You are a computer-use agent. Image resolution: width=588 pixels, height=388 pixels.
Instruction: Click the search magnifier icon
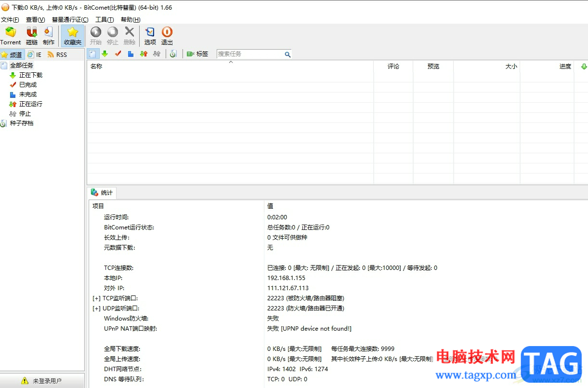point(287,54)
